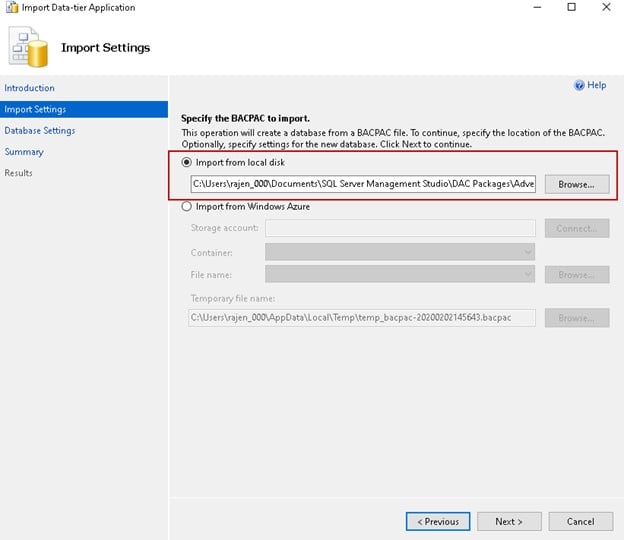
Task: Cancel the import wizard
Action: tap(580, 521)
